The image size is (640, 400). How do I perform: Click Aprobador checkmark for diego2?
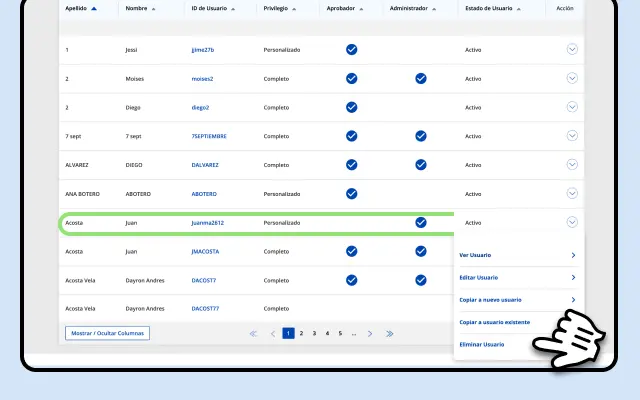[x=351, y=107]
